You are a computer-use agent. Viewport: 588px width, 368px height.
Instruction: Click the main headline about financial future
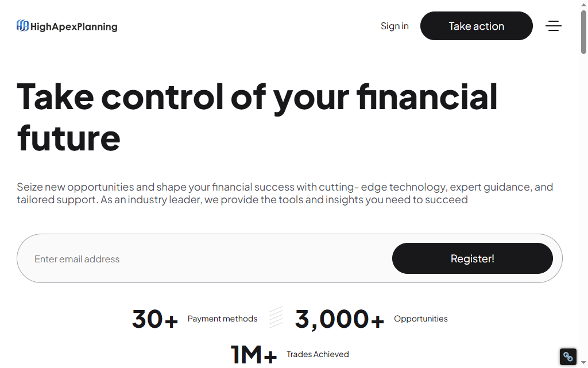257,117
